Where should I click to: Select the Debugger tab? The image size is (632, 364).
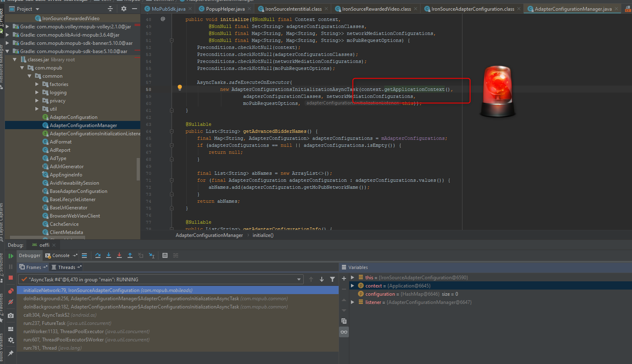point(30,255)
